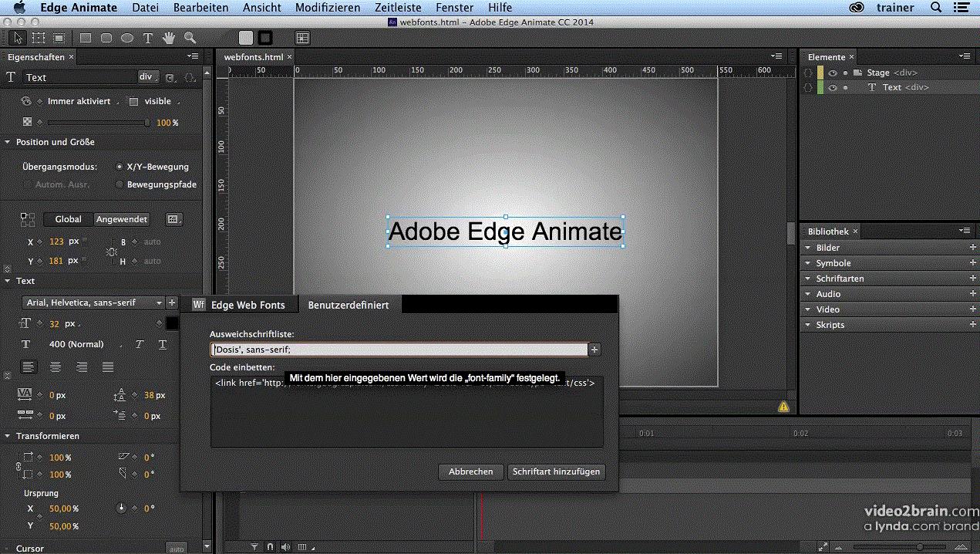Select the arrow Selection tool

(x=19, y=37)
